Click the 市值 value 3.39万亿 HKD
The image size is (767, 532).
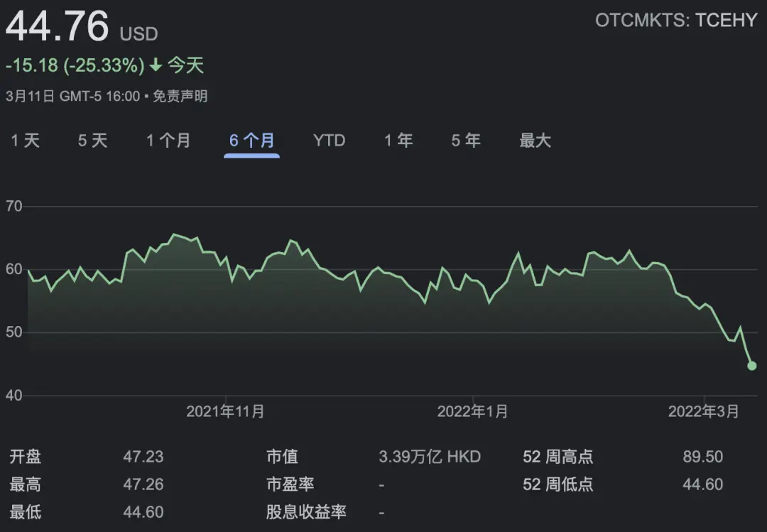click(430, 457)
